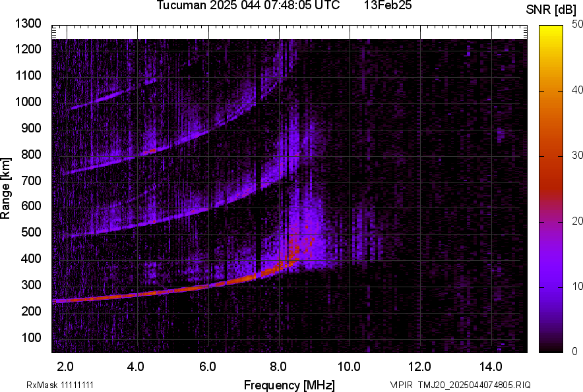Screen dimensions: 583x392
Task: Click the colorbar tick label "0"
Action: click(x=575, y=351)
